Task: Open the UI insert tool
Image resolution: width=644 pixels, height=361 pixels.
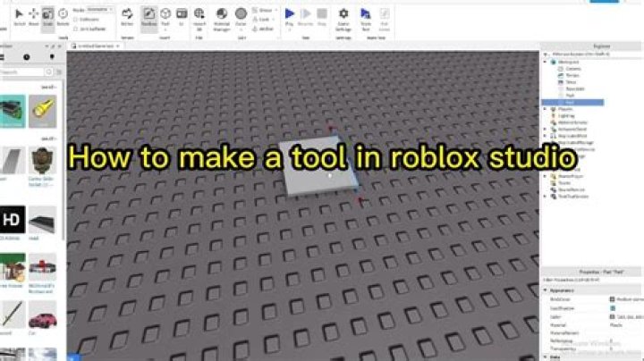Action: click(x=182, y=17)
